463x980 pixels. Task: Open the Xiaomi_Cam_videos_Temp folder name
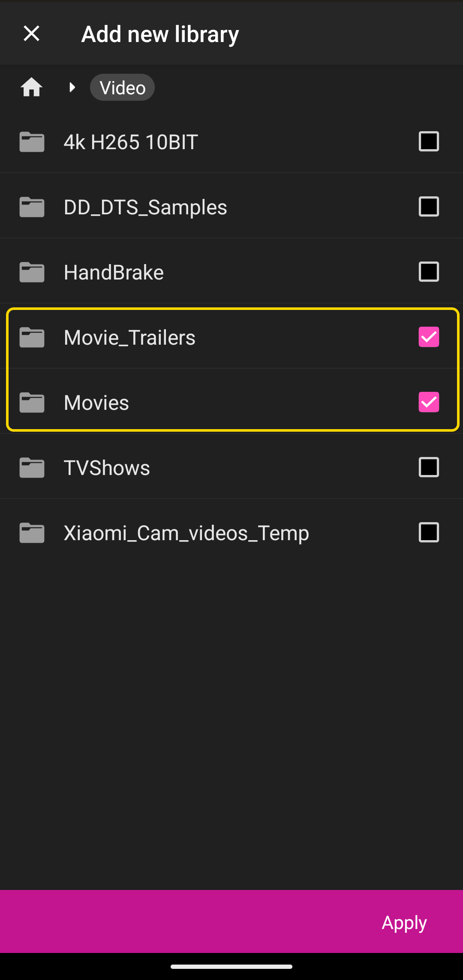click(186, 533)
